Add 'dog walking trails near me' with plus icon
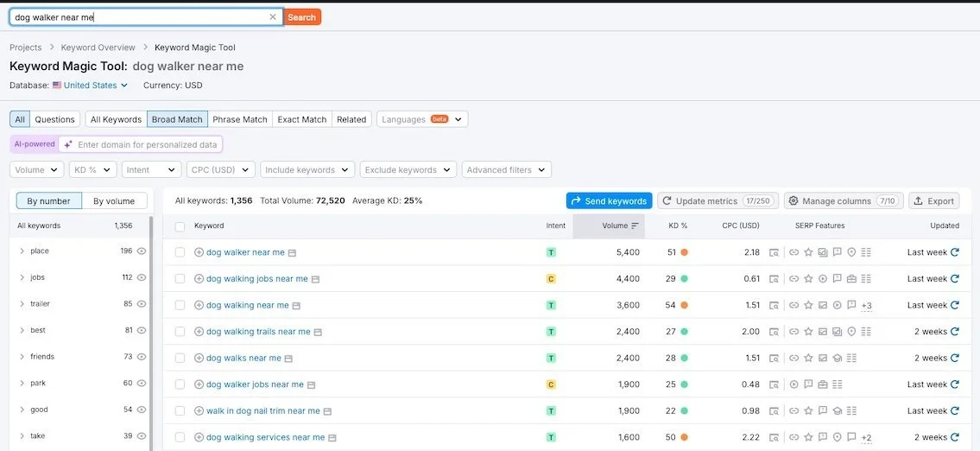 coord(199,332)
